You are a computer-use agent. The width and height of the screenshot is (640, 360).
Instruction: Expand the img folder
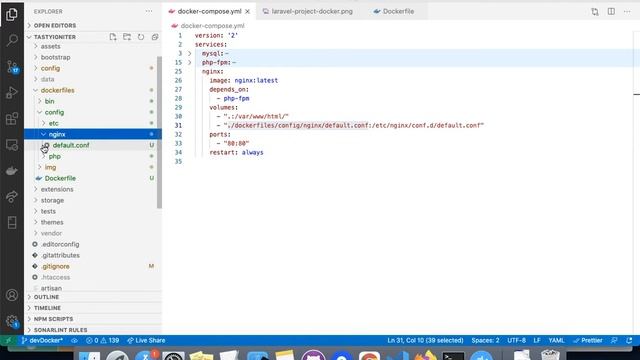click(x=93, y=167)
